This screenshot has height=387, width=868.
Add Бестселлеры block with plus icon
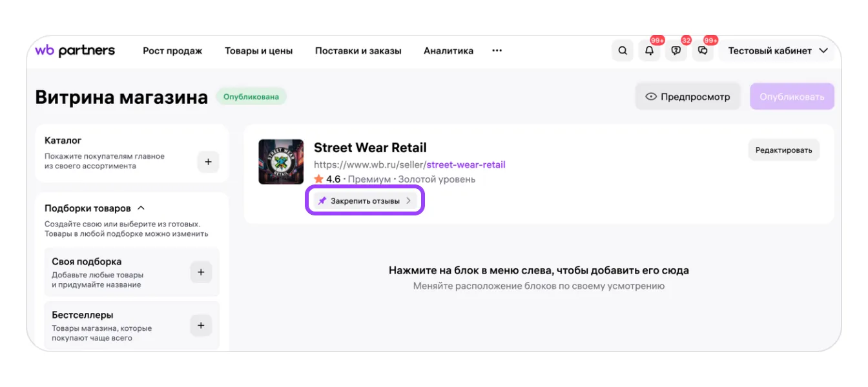tap(201, 326)
